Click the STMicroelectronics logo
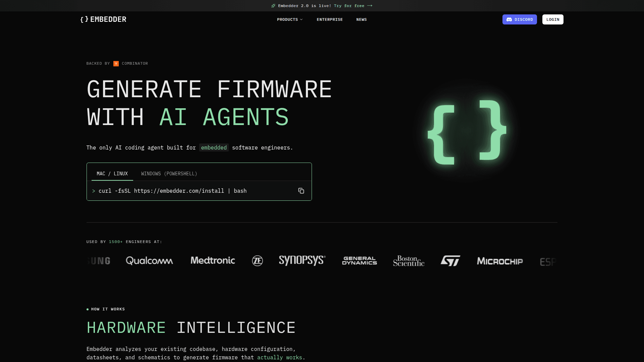The image size is (644, 362). point(450,261)
